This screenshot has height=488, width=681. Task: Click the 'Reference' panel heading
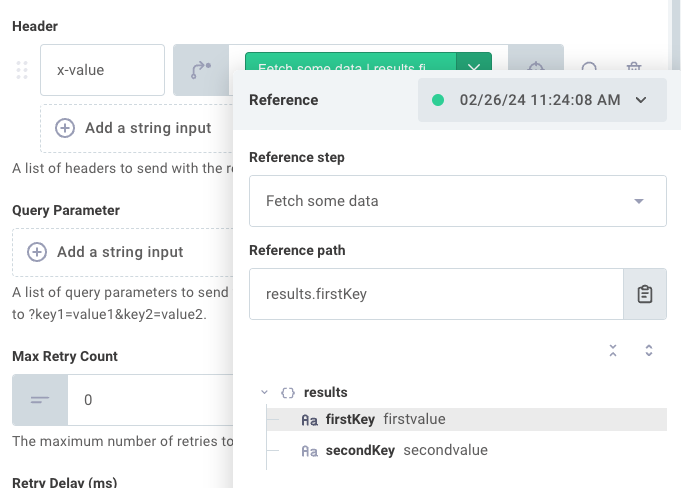click(x=284, y=100)
